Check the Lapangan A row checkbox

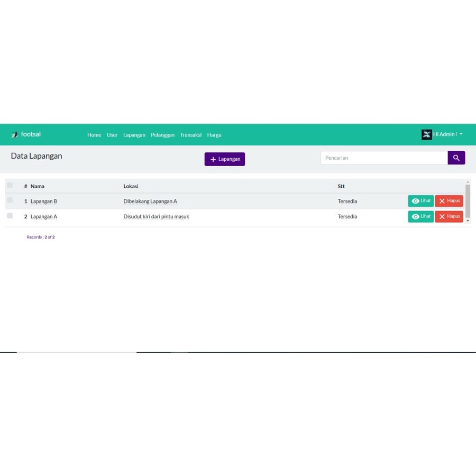(x=10, y=216)
